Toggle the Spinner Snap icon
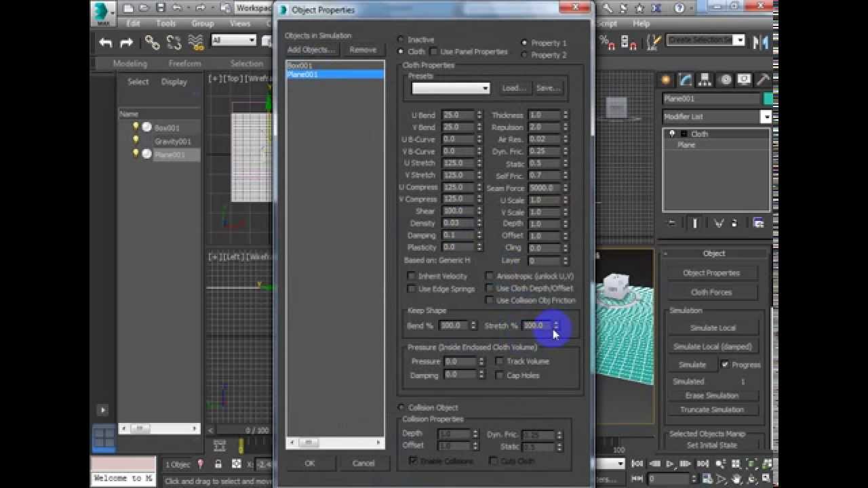 pos(629,43)
